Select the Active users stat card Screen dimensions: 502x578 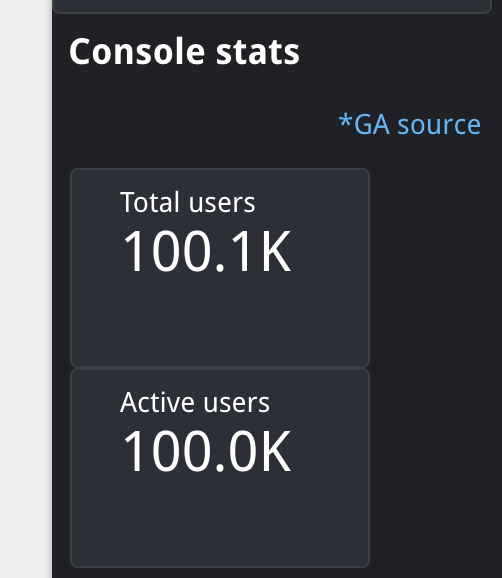(220, 468)
